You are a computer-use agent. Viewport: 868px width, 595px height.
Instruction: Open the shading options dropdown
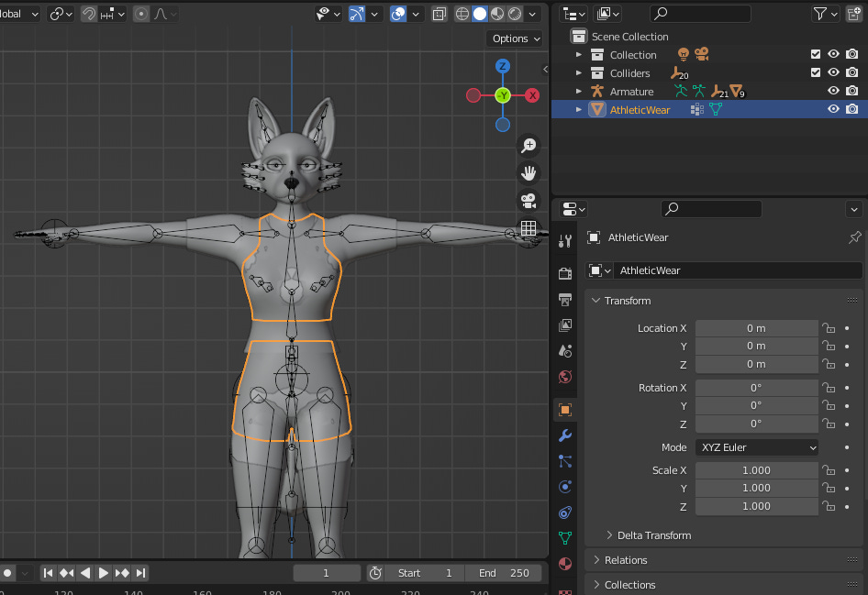coord(532,14)
